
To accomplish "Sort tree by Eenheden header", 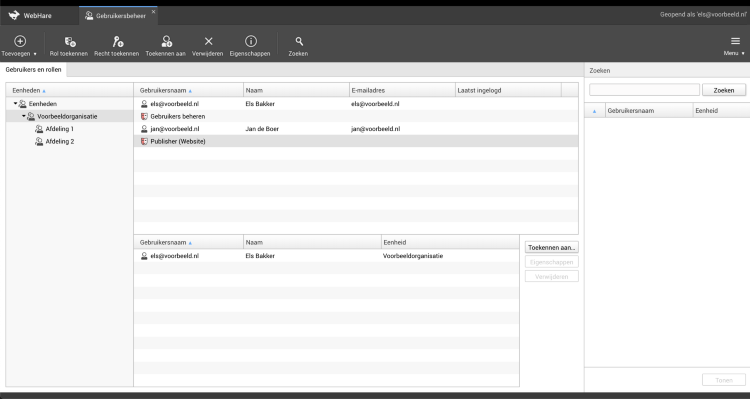I will tap(69, 90).
